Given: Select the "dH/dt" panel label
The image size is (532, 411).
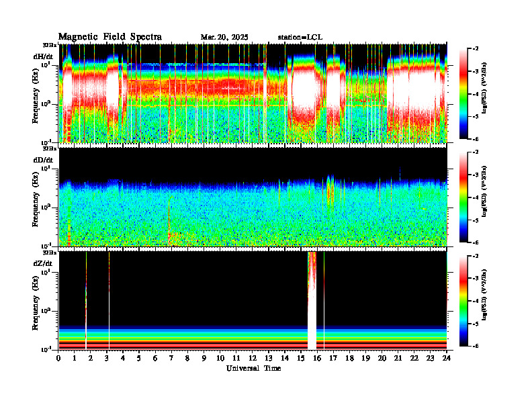Looking at the screenshot, I should tap(43, 56).
